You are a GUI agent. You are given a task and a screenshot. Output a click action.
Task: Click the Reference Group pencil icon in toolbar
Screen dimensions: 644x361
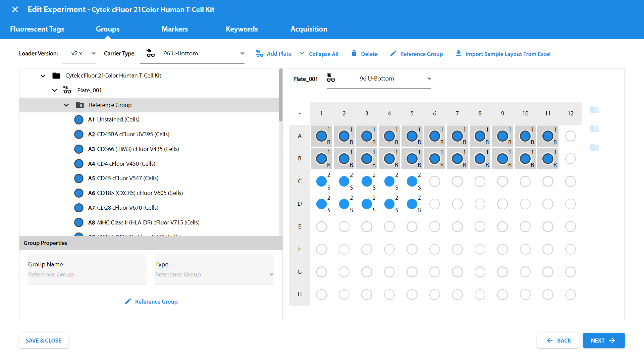point(393,53)
